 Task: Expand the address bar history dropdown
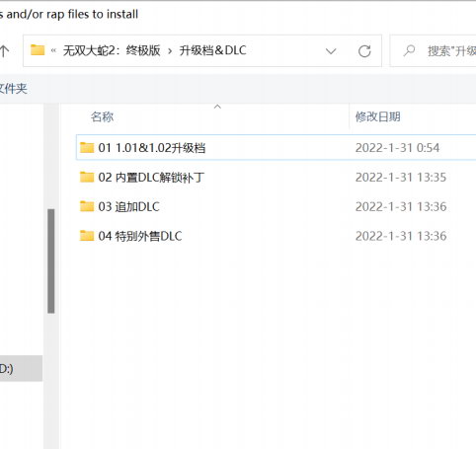click(x=331, y=51)
